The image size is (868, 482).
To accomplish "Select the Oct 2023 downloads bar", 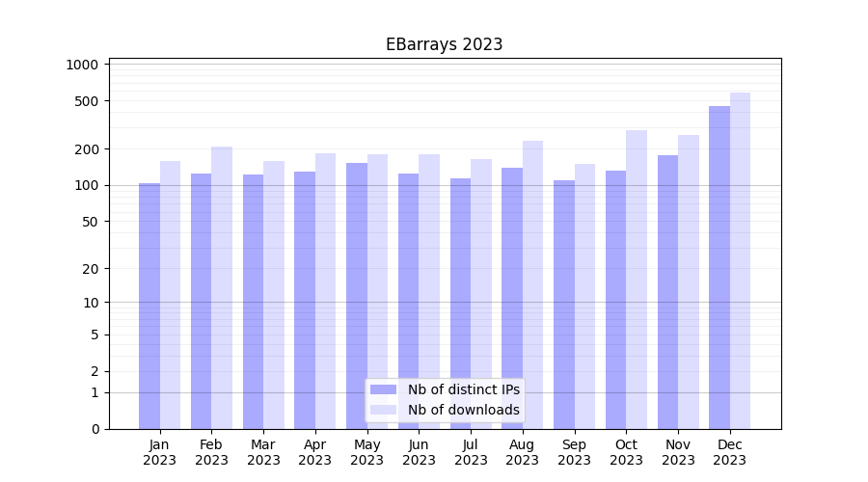I will point(637,280).
